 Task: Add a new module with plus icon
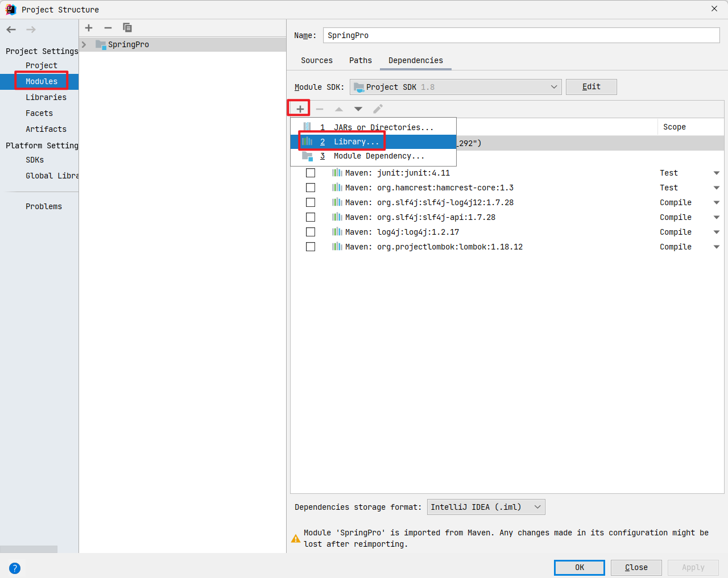(89, 28)
